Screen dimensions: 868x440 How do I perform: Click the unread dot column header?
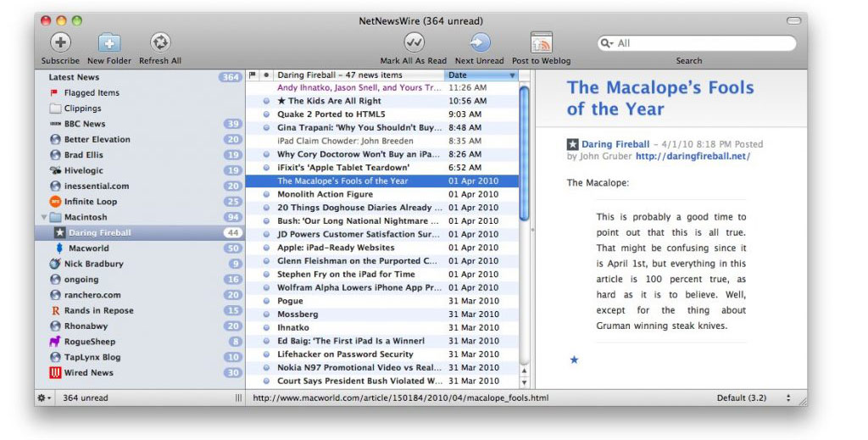point(266,75)
